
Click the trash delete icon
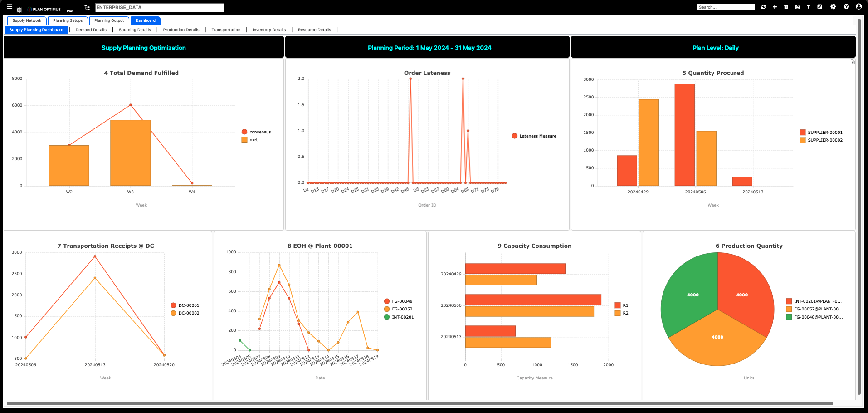coord(786,7)
